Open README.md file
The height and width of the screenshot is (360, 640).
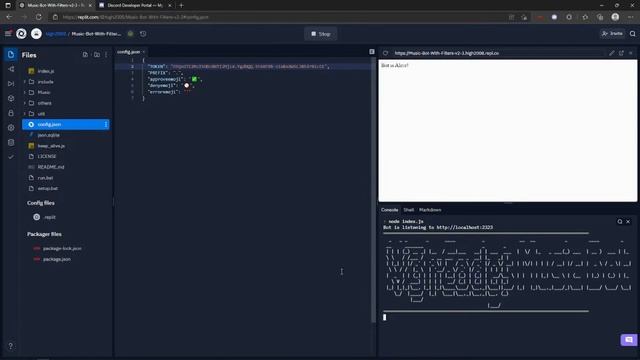pyautogui.click(x=51, y=167)
